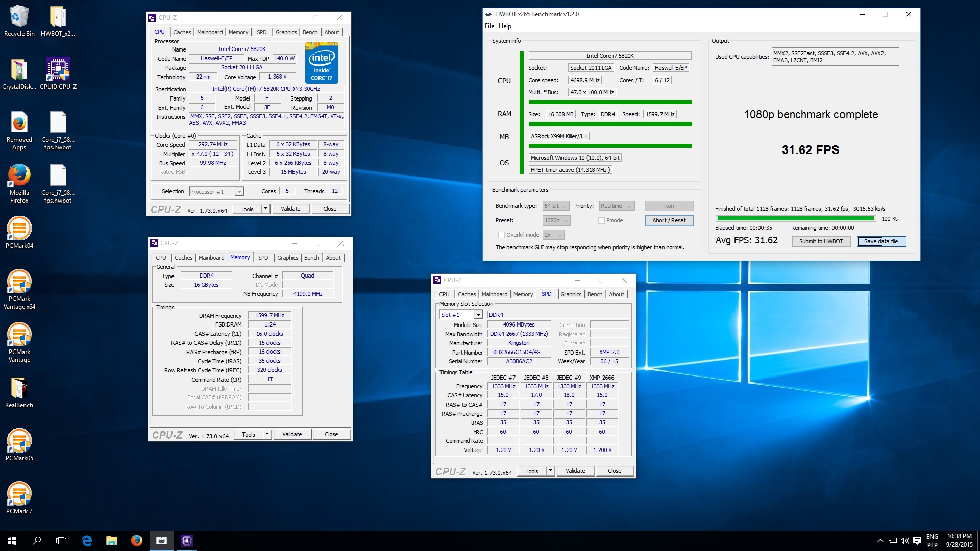This screenshot has height=551, width=980.
Task: Open the Slot #1 memory slot dropdown
Action: point(461,315)
